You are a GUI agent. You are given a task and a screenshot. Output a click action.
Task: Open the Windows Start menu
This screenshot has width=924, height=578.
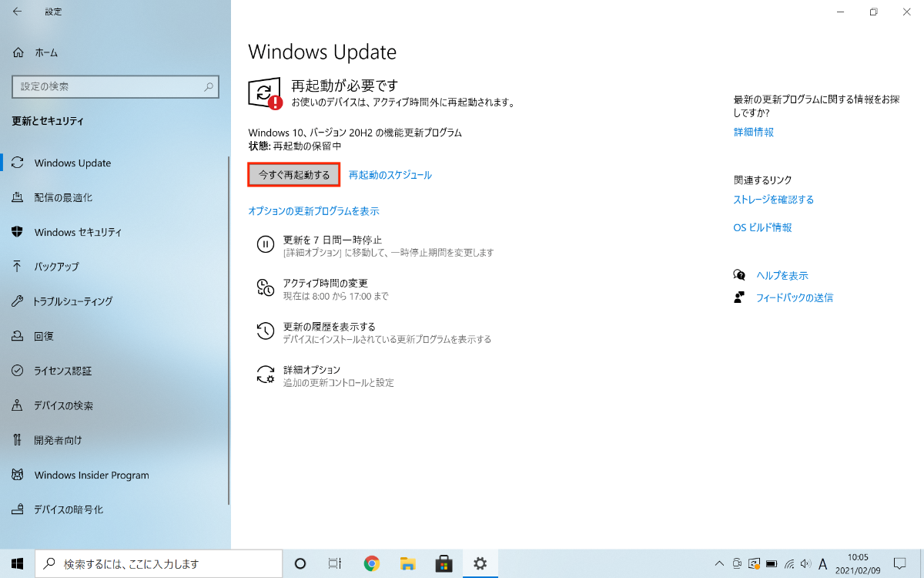pos(18,563)
